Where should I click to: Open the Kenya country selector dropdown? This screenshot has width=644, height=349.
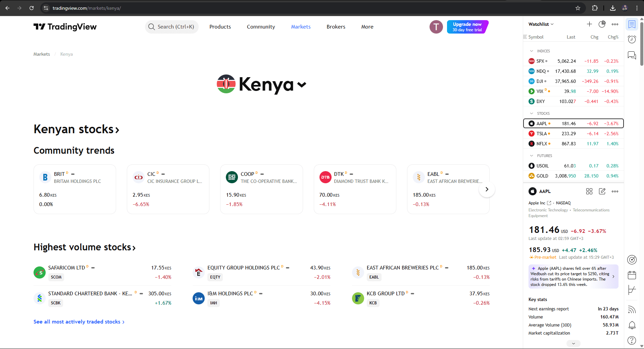(301, 85)
